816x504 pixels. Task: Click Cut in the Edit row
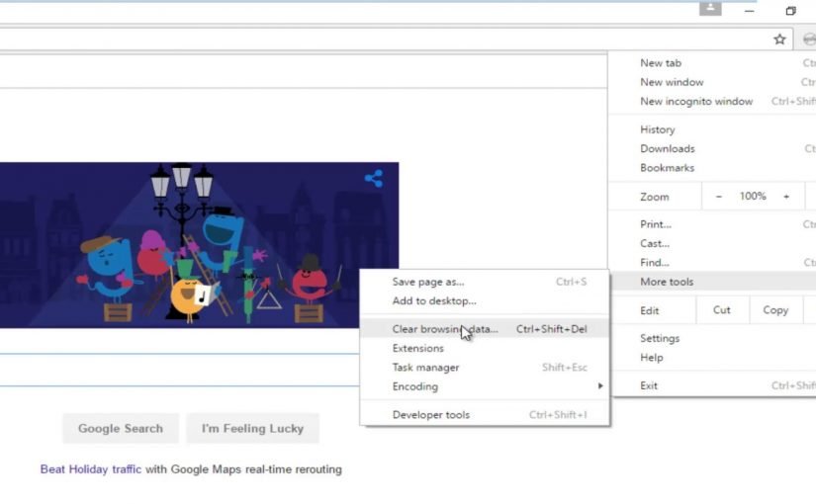pos(722,310)
